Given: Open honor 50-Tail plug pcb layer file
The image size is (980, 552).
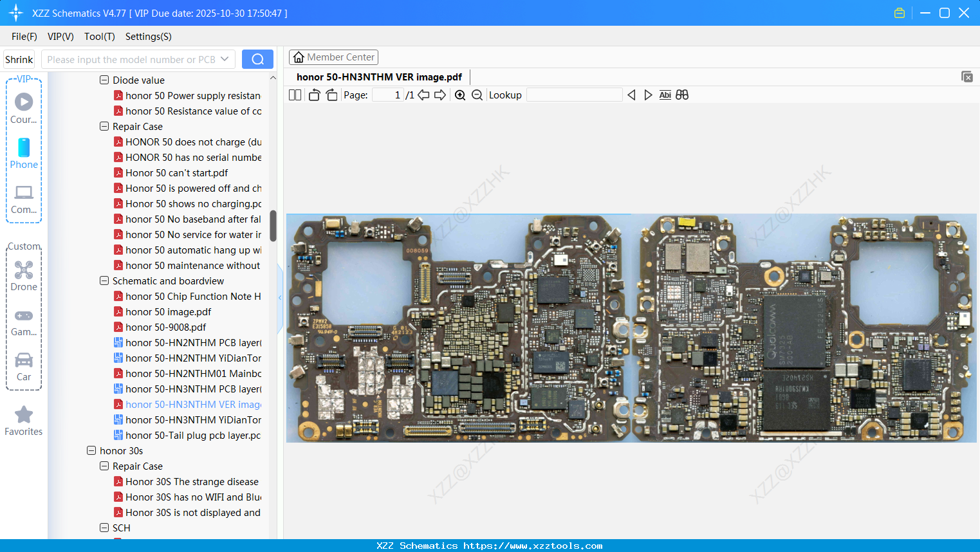Looking at the screenshot, I should pos(187,436).
